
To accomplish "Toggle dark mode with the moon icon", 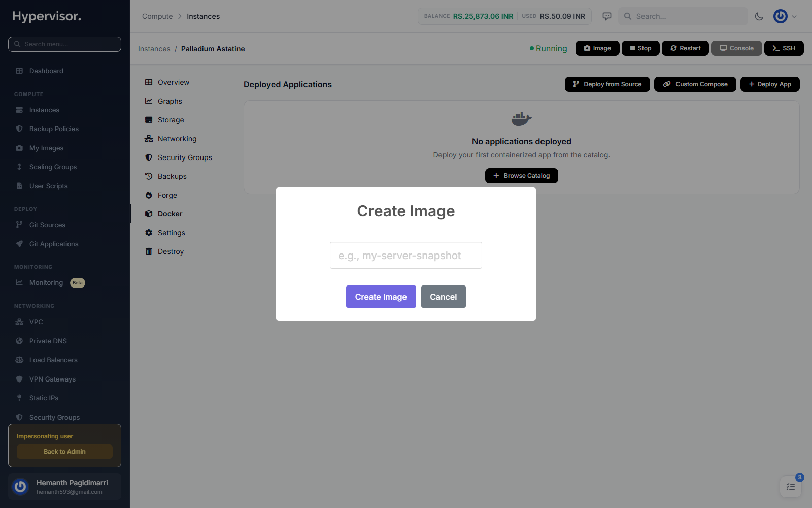I will tap(759, 16).
